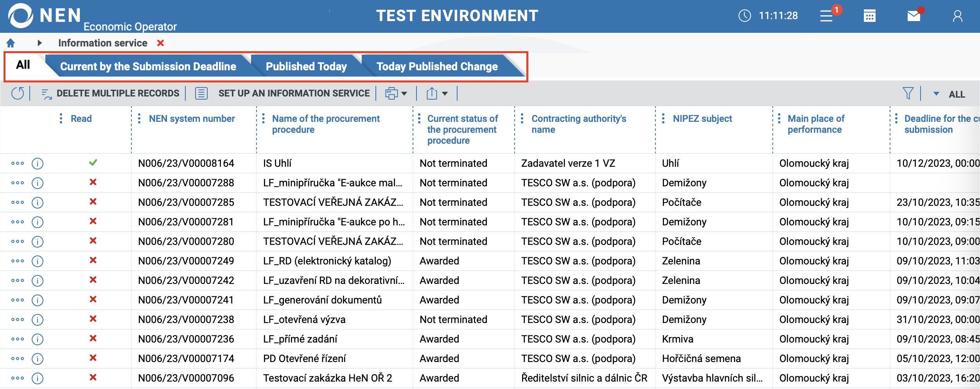The image size is (980, 389).
Task: Open the user profile icon
Action: tap(958, 16)
